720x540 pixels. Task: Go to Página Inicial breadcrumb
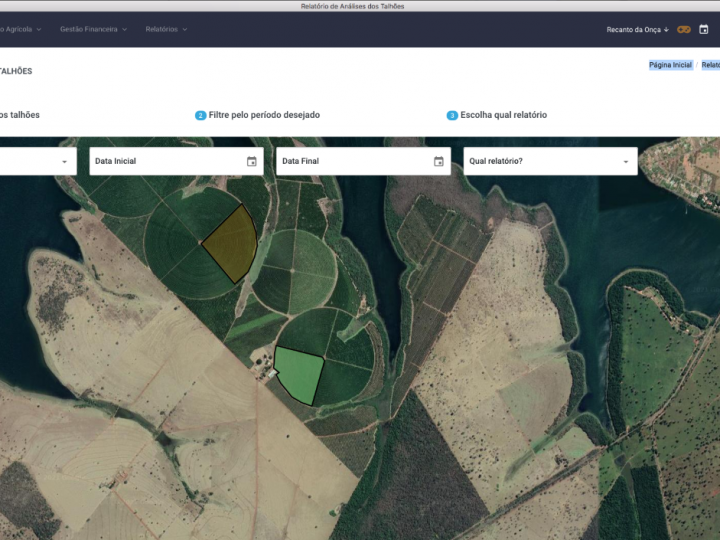tap(670, 65)
